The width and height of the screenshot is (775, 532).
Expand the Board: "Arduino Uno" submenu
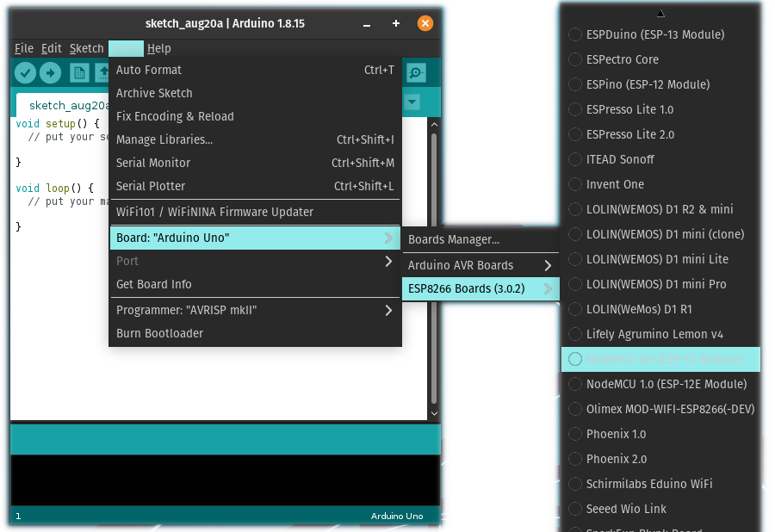(x=255, y=238)
